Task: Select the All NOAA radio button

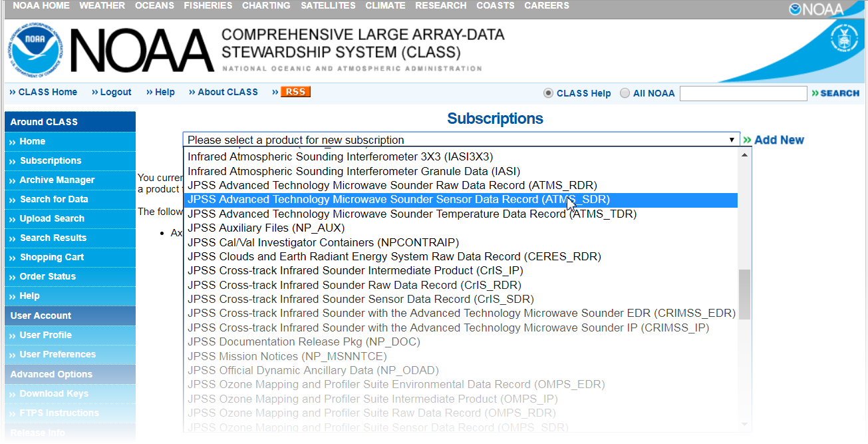Action: [x=625, y=93]
